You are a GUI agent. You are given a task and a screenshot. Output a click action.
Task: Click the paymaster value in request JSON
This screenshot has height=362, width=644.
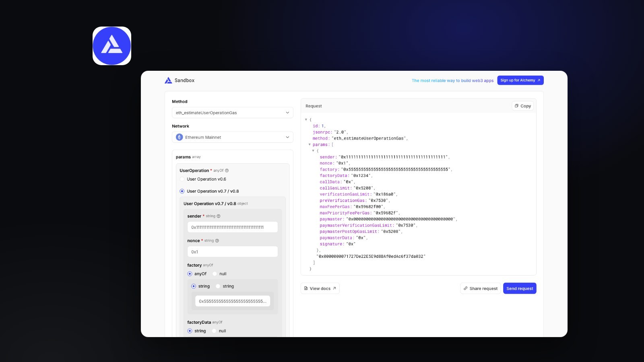400,219
